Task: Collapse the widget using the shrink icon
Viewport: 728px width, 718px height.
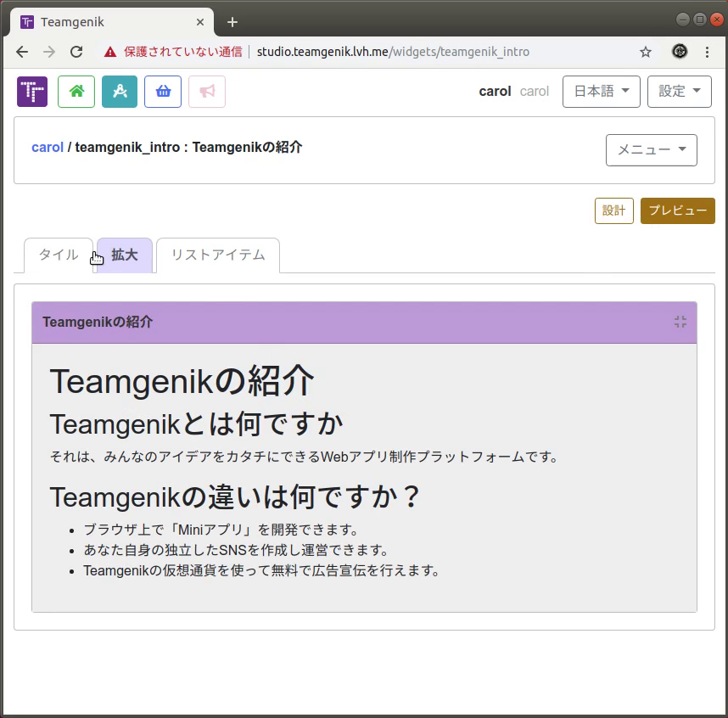Action: [680, 322]
